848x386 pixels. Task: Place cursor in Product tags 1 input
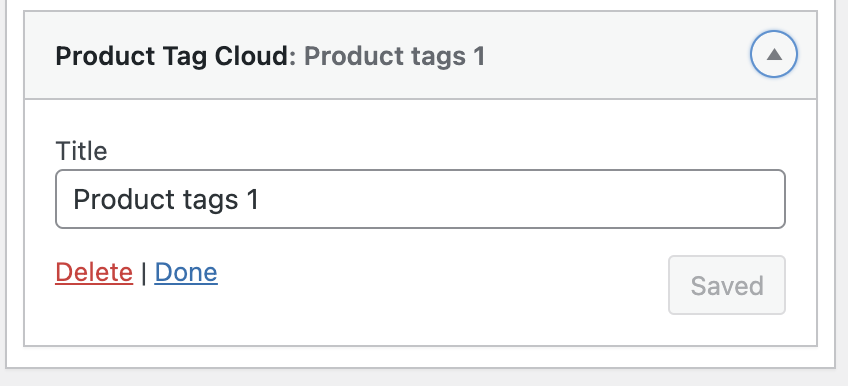(420, 199)
